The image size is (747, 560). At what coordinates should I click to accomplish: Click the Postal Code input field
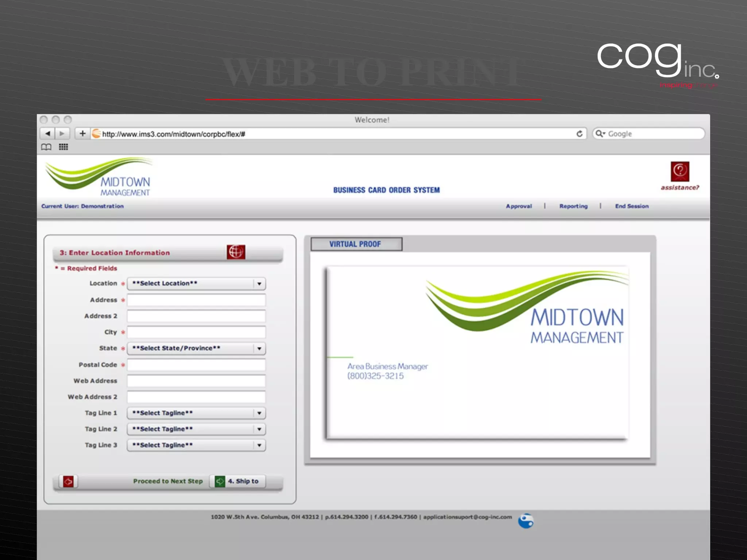pos(196,365)
